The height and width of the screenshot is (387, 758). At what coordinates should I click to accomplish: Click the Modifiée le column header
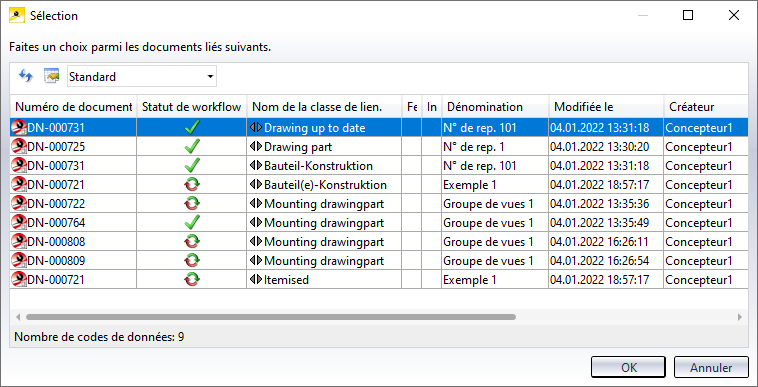(x=606, y=107)
